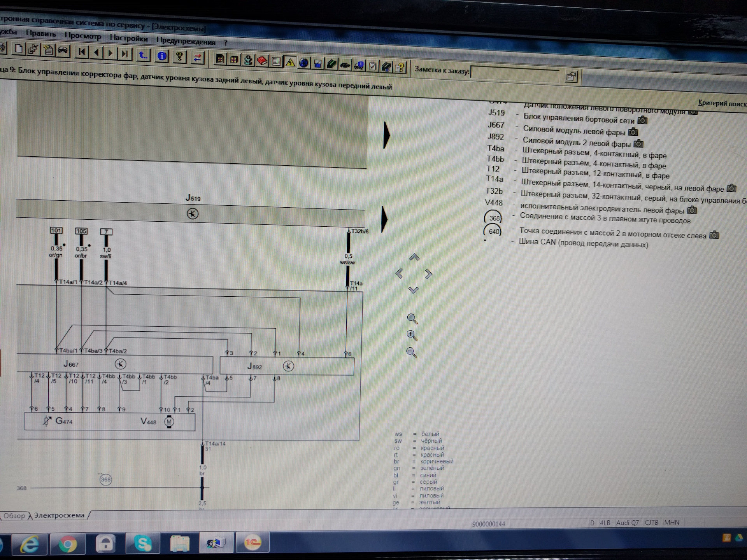Click 'Audi Q7' in the status bar

point(628,523)
